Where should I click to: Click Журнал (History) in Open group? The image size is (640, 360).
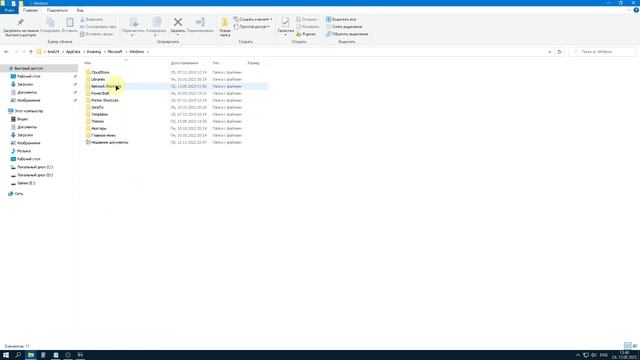[306, 34]
